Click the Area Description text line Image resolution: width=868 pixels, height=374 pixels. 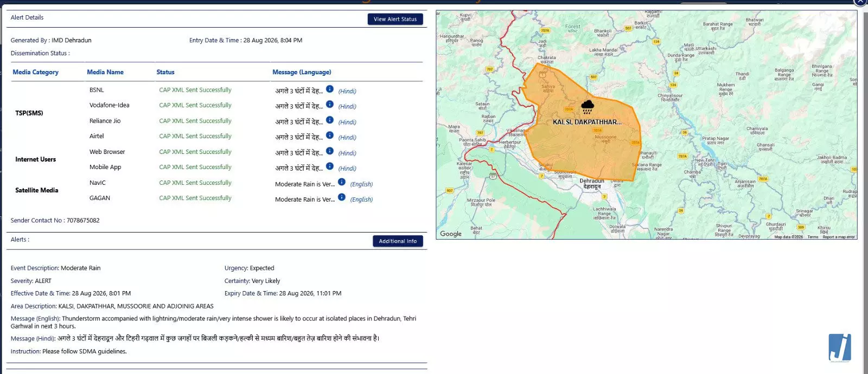[112, 306]
